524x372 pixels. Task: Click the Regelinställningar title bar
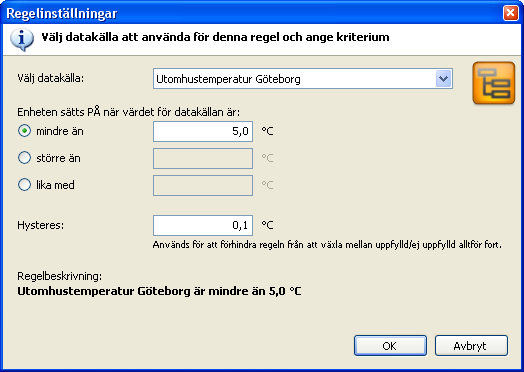coord(251,13)
